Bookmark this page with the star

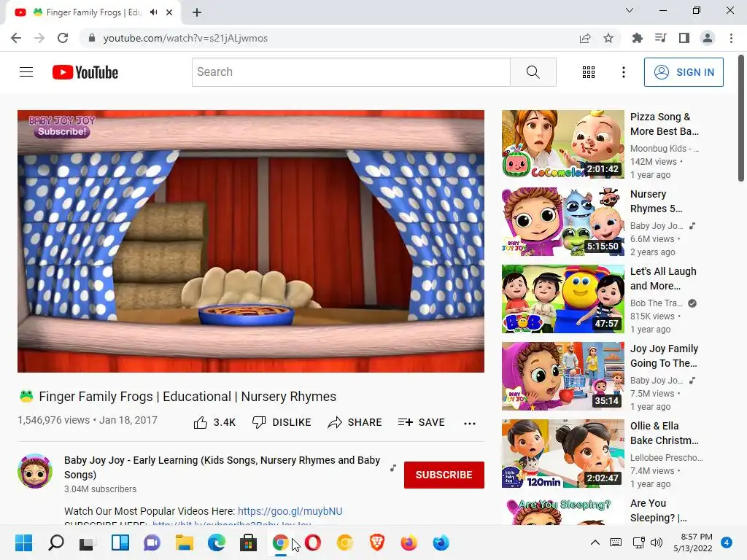pyautogui.click(x=608, y=38)
